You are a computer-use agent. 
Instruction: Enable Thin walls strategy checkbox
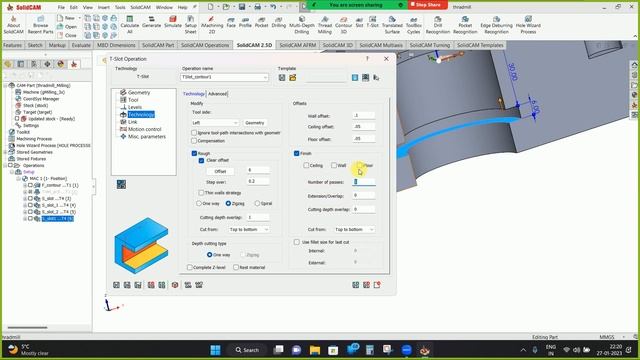coord(201,193)
